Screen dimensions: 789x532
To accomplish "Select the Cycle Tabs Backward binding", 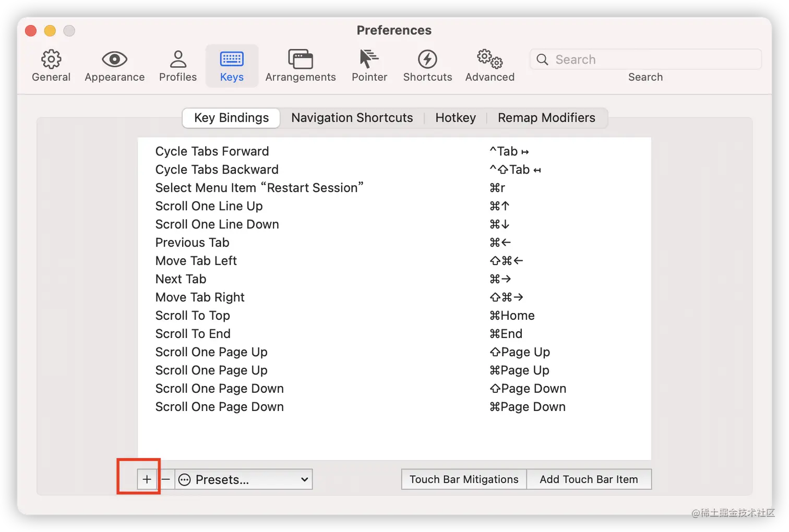I will pos(394,170).
